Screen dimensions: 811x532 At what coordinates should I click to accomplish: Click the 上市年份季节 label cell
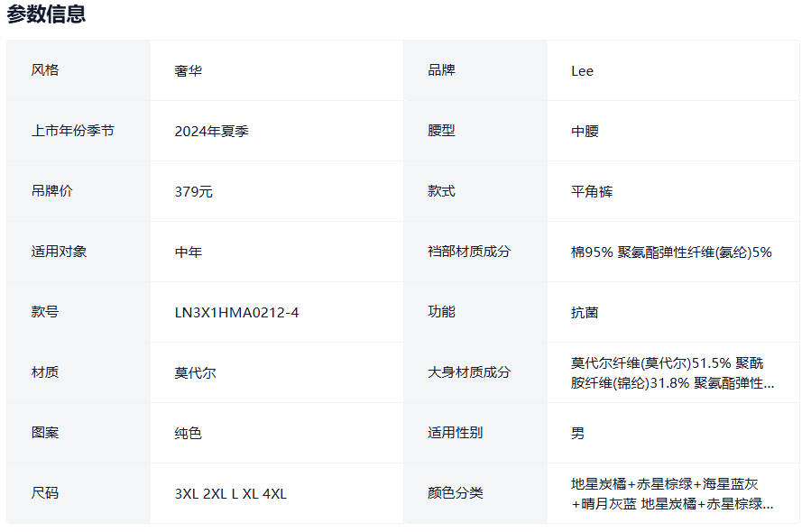pyautogui.click(x=72, y=131)
